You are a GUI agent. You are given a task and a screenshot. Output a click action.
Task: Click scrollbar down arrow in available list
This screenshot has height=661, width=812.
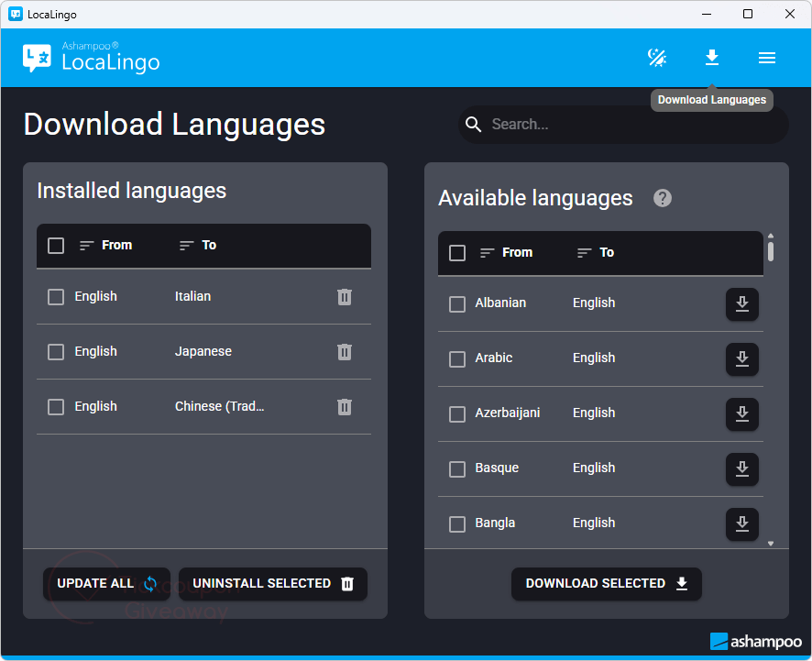click(x=771, y=544)
